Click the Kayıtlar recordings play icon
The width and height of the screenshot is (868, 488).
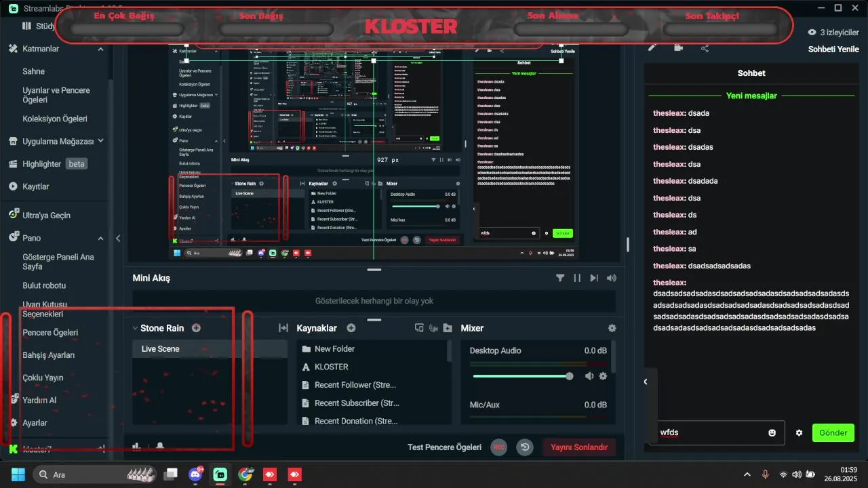tap(14, 186)
